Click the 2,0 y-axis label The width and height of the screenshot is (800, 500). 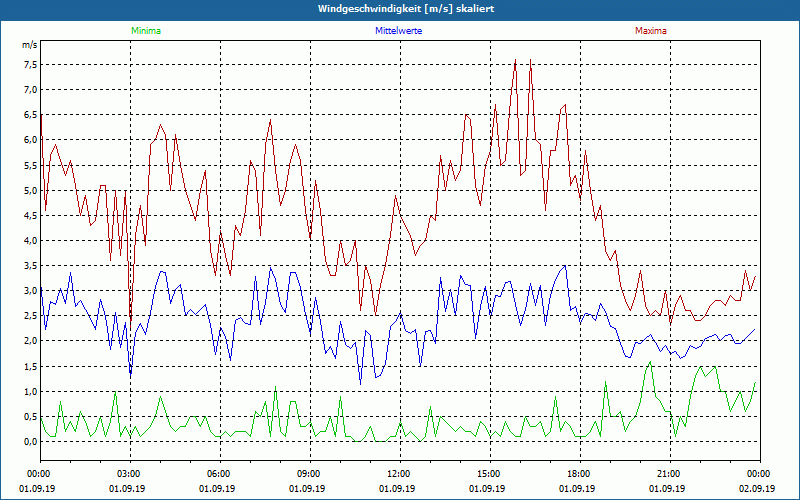[30, 341]
